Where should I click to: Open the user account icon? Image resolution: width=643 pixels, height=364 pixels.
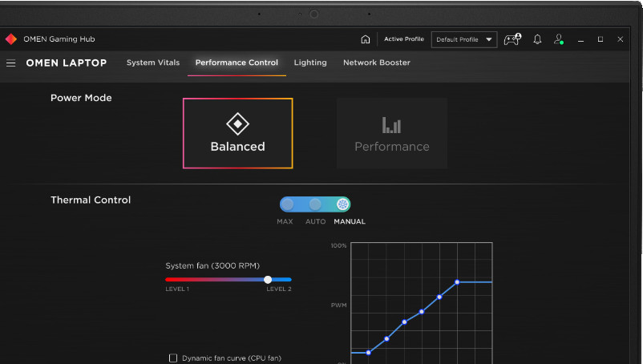pyautogui.click(x=559, y=39)
